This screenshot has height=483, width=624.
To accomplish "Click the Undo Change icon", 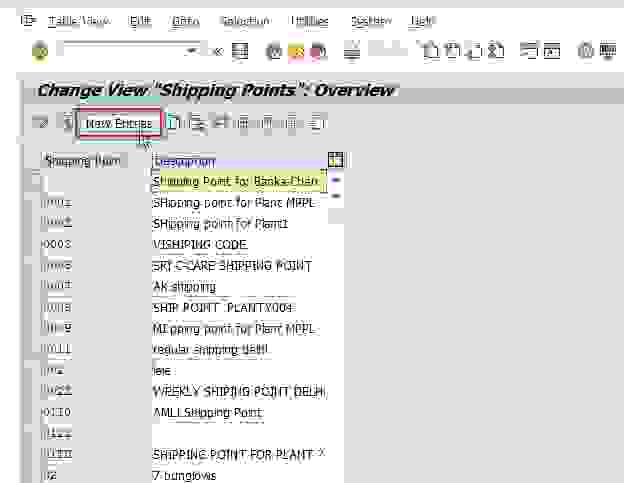I will click(x=220, y=123).
